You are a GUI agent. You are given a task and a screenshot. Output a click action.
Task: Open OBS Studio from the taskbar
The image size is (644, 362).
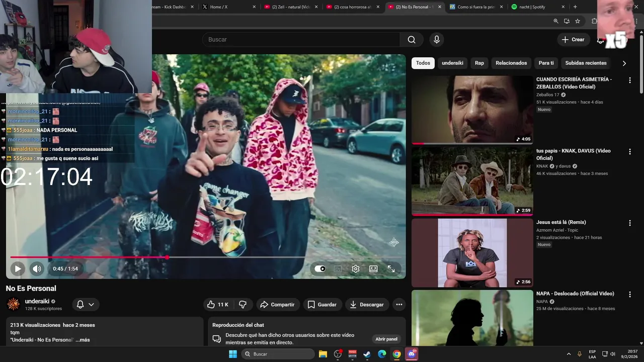pos(338,354)
